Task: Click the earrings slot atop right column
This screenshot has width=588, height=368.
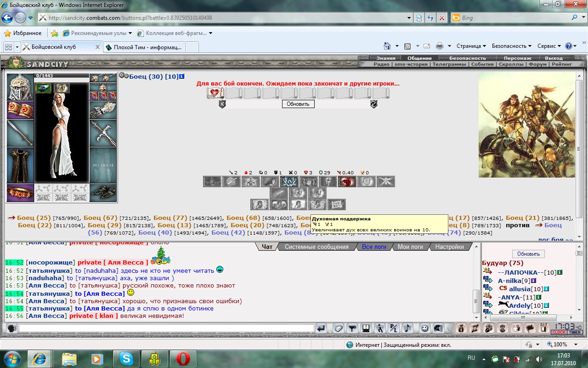Action: click(103, 78)
